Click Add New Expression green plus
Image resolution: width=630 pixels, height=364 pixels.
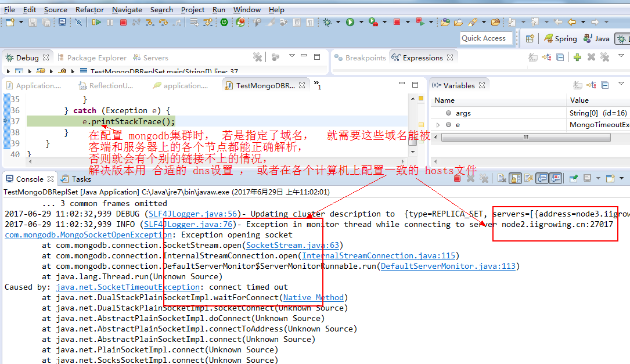(x=577, y=57)
